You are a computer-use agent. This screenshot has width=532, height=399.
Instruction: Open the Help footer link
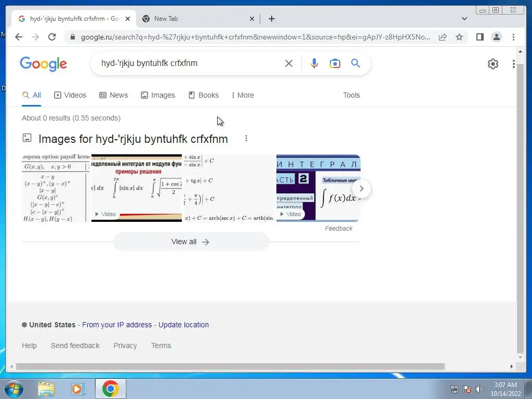29,345
